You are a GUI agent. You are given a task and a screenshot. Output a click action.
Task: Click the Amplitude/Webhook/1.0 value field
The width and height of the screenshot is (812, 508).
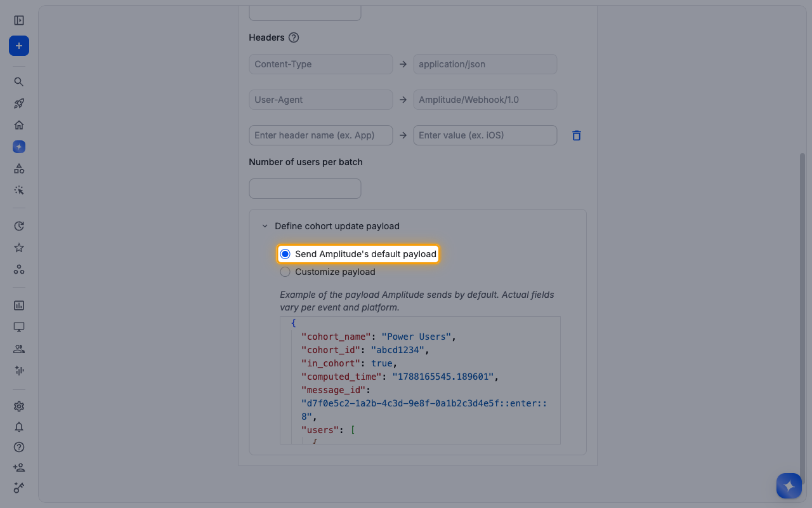point(485,100)
